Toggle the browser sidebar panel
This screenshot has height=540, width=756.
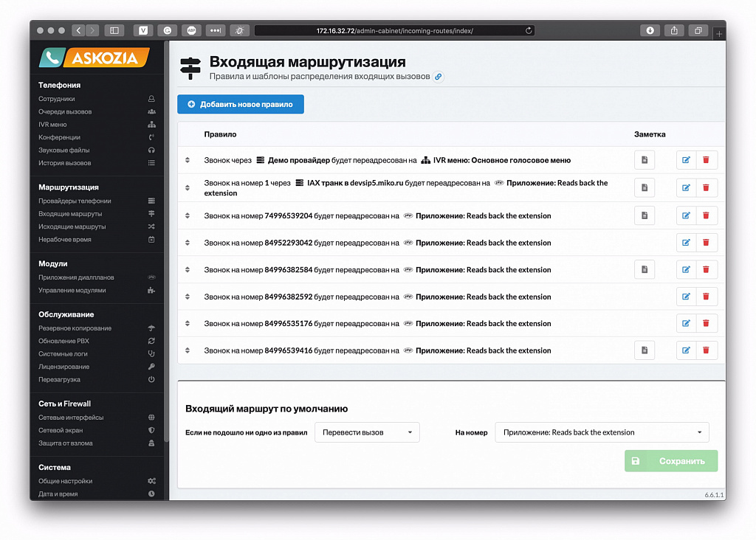point(114,30)
